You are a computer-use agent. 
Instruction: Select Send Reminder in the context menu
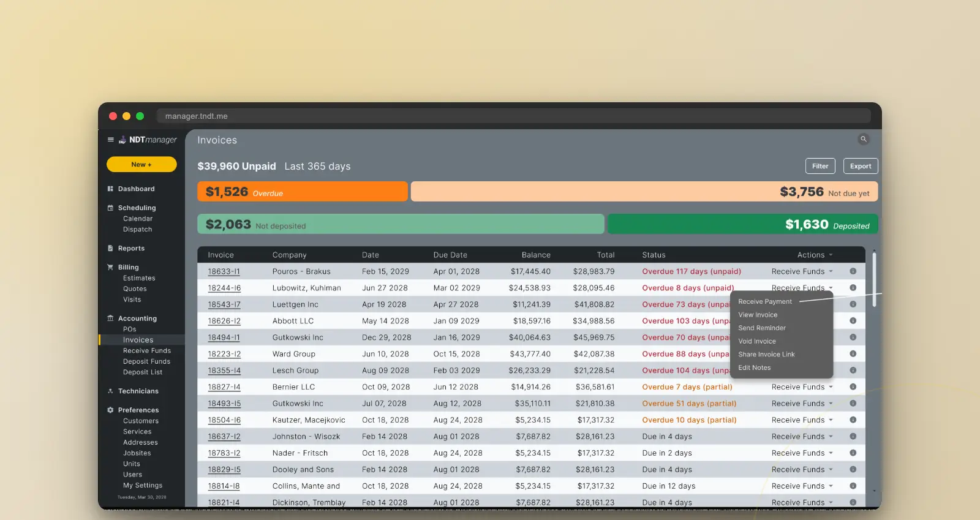pyautogui.click(x=762, y=328)
